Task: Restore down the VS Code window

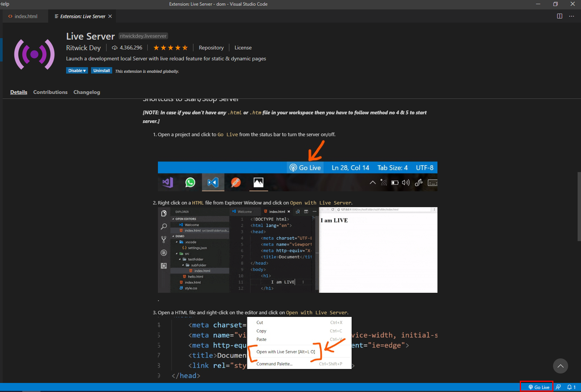Action: [x=555, y=4]
